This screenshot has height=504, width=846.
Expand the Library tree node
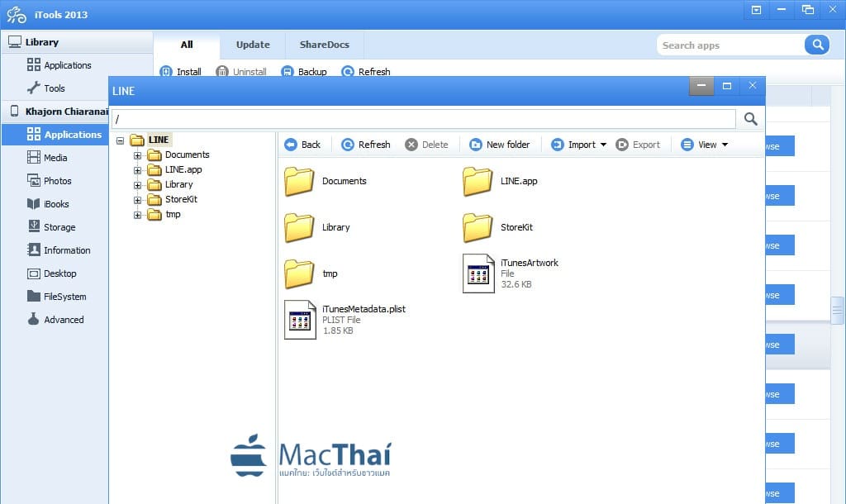tap(138, 185)
